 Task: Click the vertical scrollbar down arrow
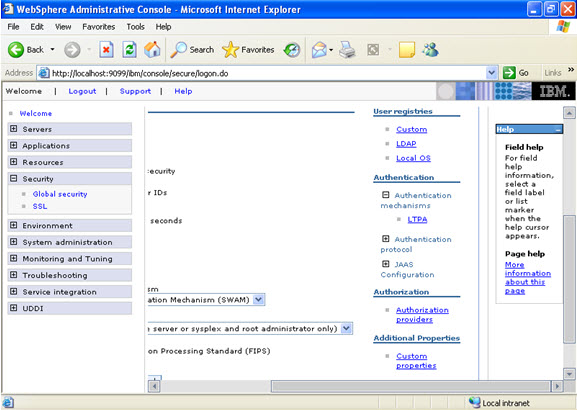tap(569, 374)
